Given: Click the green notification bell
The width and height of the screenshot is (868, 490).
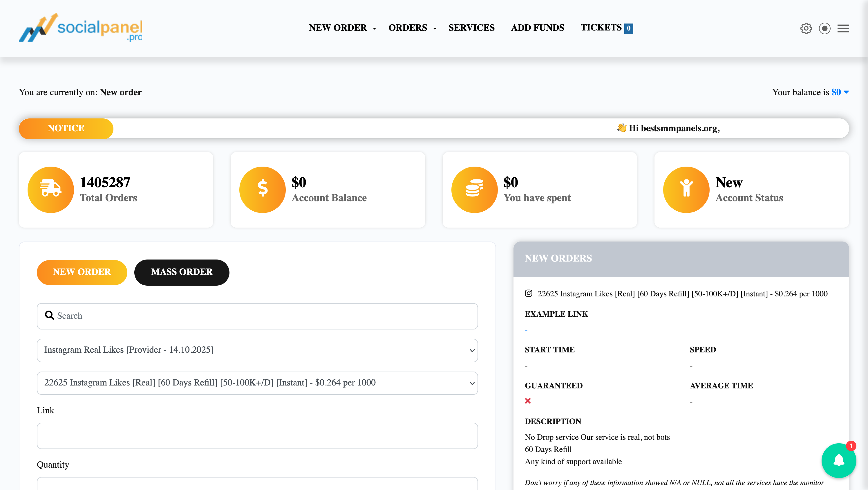Looking at the screenshot, I should [838, 460].
